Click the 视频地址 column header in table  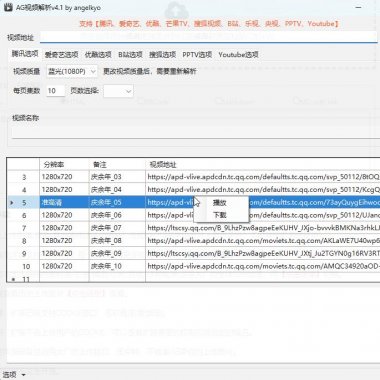click(262, 164)
